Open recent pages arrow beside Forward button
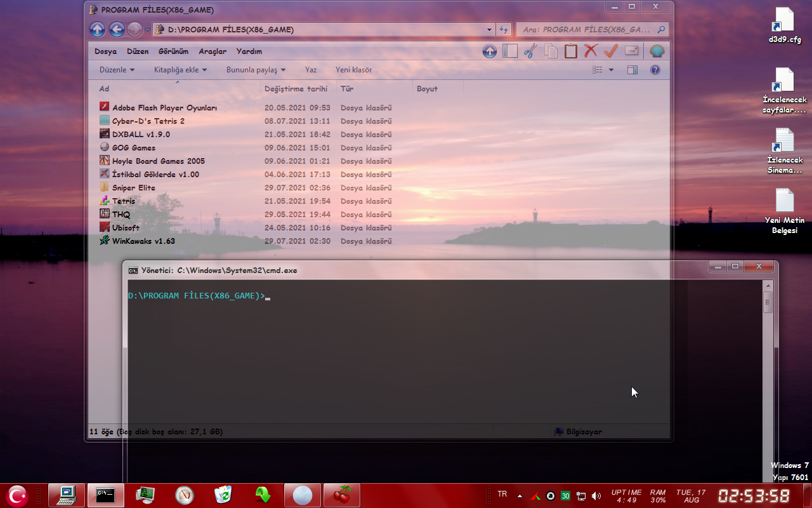The width and height of the screenshot is (812, 508). coord(147,30)
